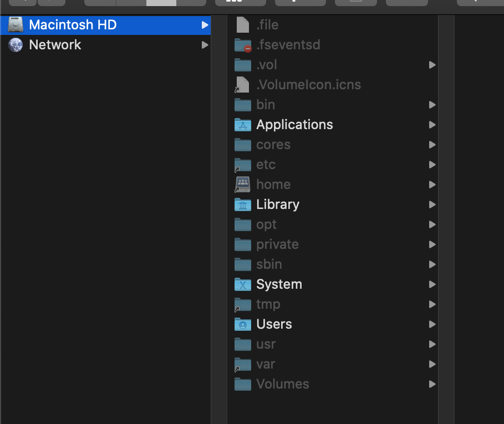The height and width of the screenshot is (424, 504).
Task: Click the System folder icon
Action: coord(243,284)
